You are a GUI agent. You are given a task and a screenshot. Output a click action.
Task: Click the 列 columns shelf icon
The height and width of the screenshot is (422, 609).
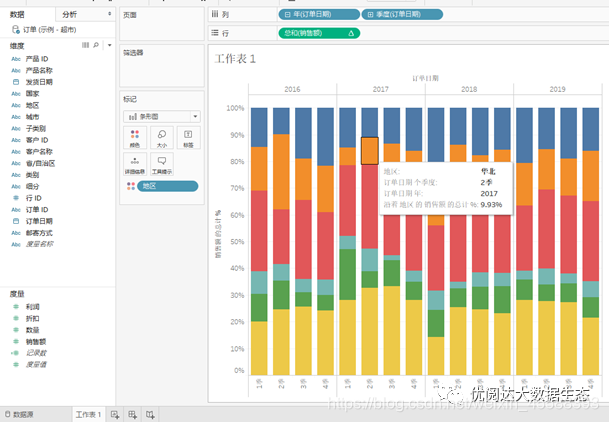coord(215,14)
